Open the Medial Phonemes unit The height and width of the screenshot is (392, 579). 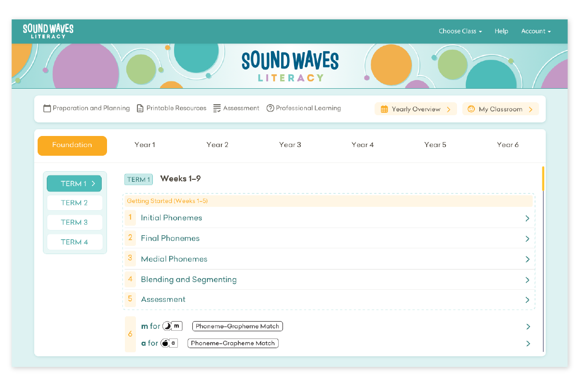pos(174,259)
